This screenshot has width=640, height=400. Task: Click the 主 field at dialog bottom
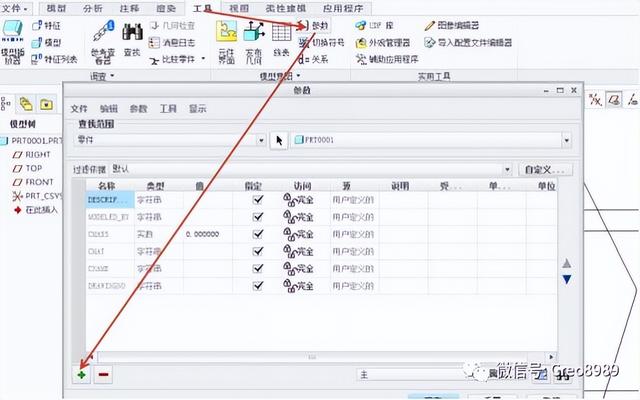[x=412, y=375]
